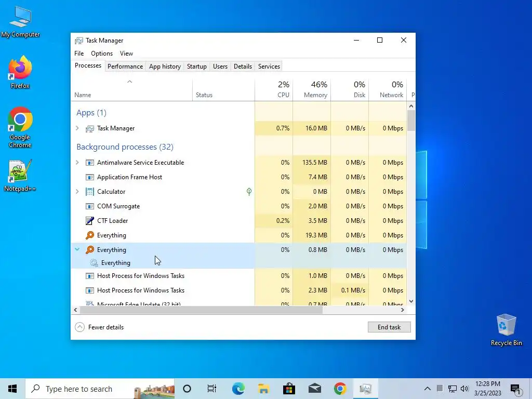Show hidden icons in system tray

(x=428, y=389)
